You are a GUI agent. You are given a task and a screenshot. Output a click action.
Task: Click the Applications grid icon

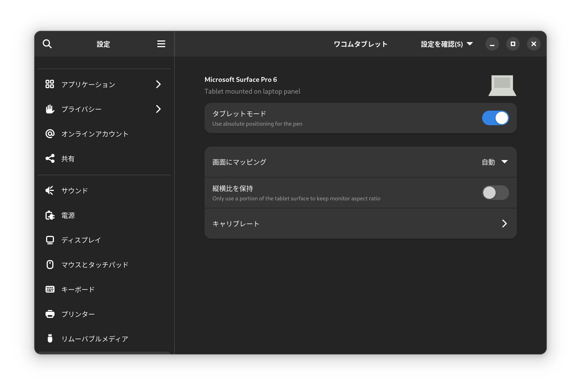click(50, 84)
